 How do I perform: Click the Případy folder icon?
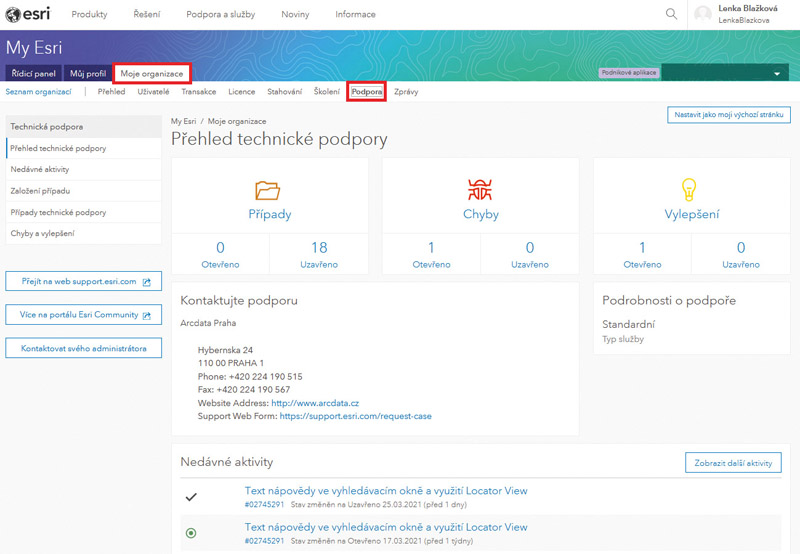267,190
